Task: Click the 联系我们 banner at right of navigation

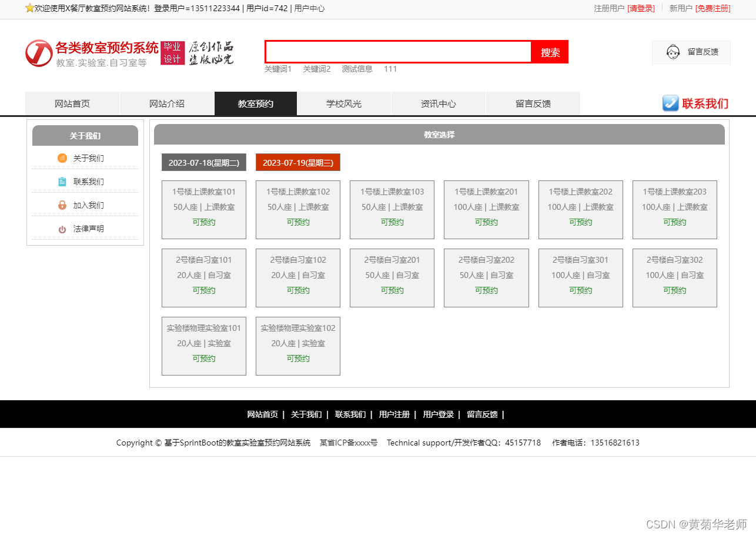Action: (695, 103)
